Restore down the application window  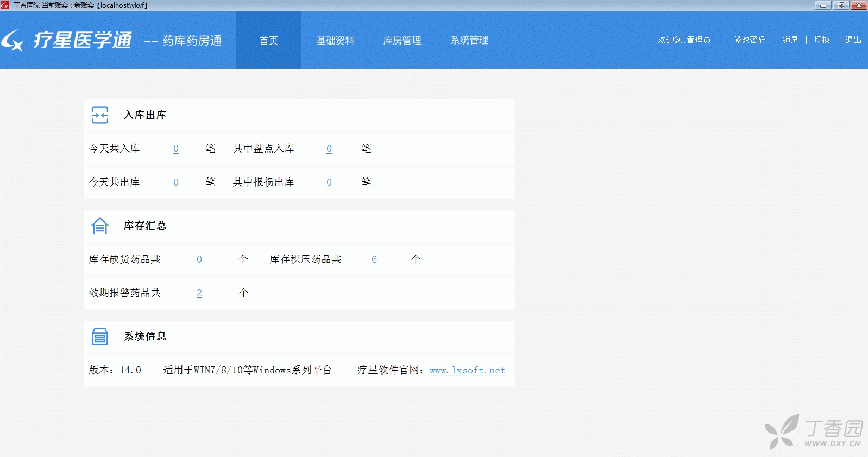click(841, 5)
